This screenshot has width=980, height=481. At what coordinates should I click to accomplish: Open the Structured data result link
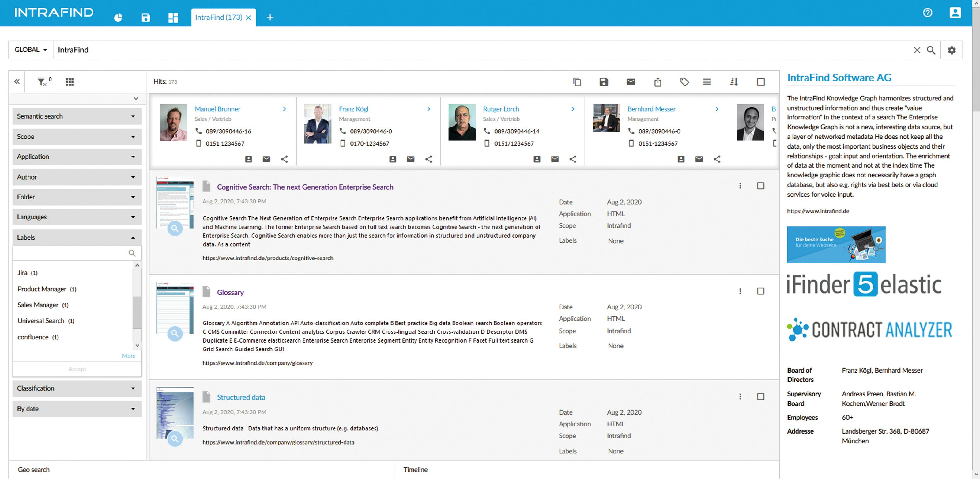[241, 397]
